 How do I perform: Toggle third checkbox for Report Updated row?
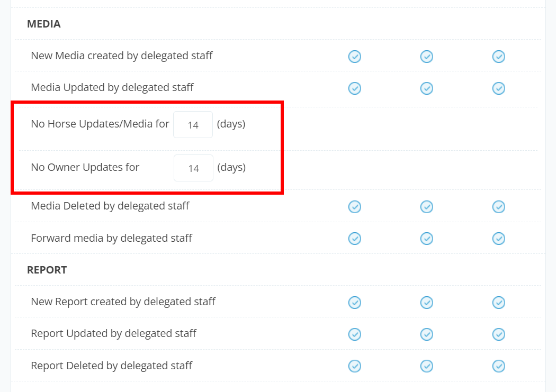pos(499,334)
